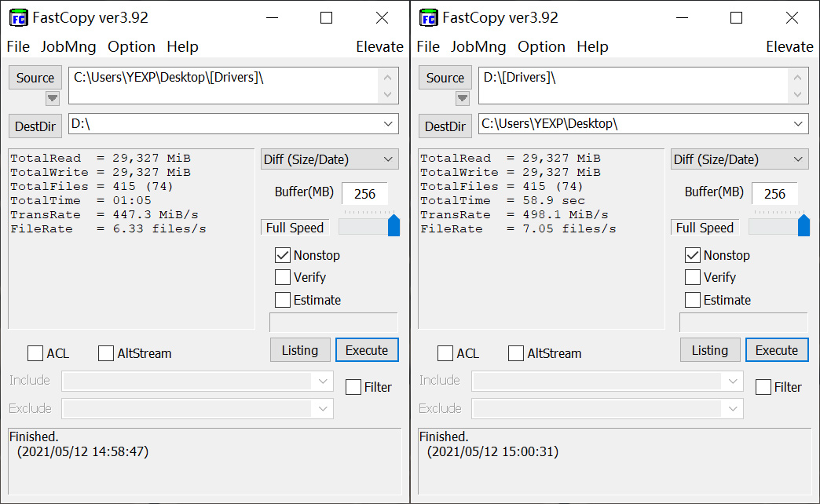Open Diff (Size/Date) mode dropdown in right window
Image resolution: width=820 pixels, height=504 pixels.
pos(739,159)
